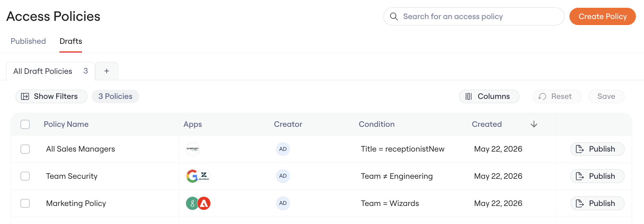
Task: Click the AD creator avatar for All Sales Managers
Action: coord(283,149)
